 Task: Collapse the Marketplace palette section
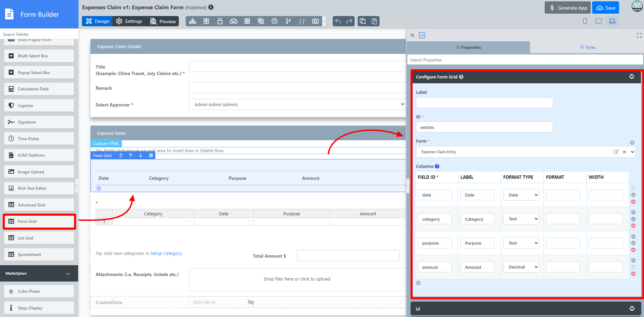[68, 274]
